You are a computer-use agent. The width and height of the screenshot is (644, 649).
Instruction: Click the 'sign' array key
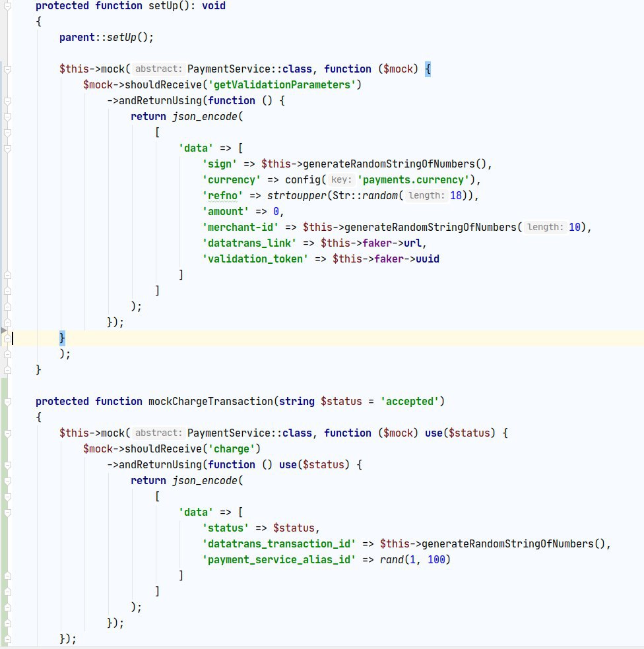click(220, 164)
